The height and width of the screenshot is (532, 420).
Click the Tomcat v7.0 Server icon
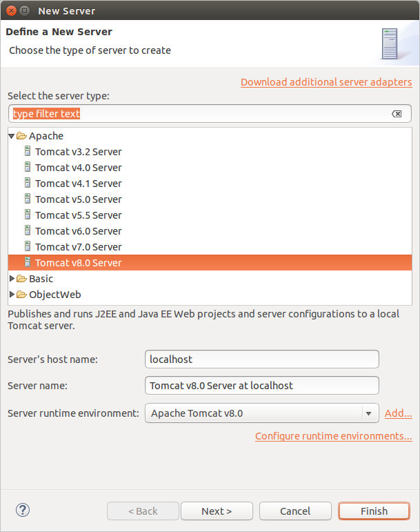(x=28, y=246)
